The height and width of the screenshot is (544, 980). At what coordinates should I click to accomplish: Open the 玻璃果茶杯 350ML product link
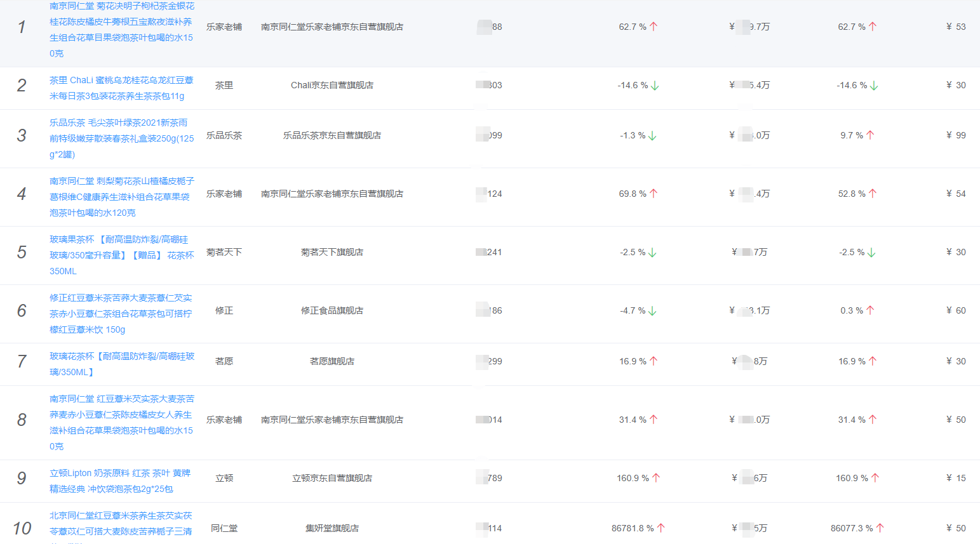tap(121, 255)
